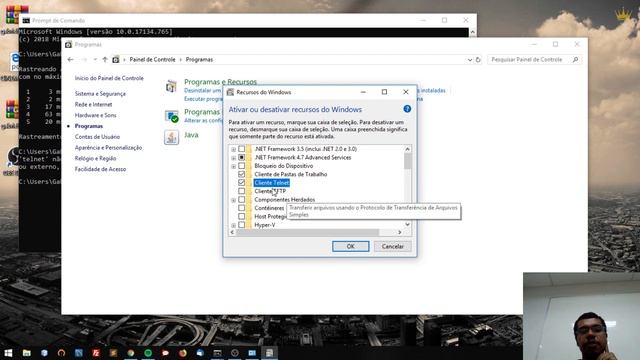640x360 pixels.
Task: Open Firefox from the taskbar
Action: (x=182, y=353)
